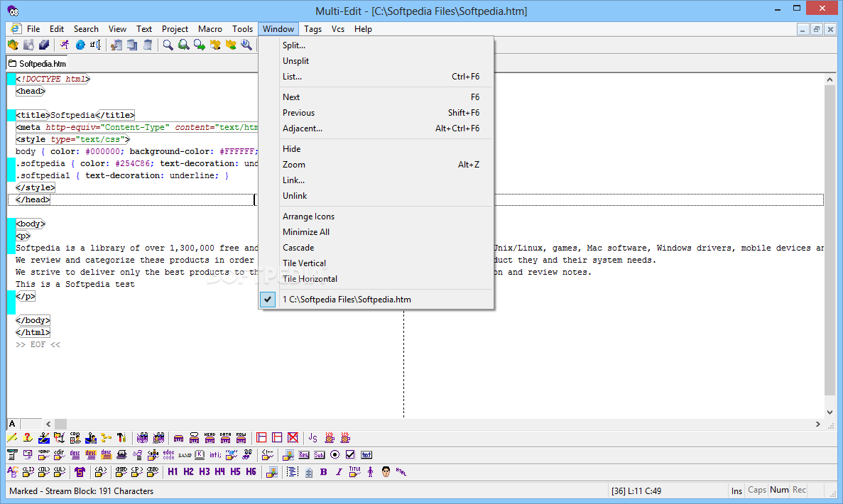Click the HTML tag icon

click(x=401, y=472)
